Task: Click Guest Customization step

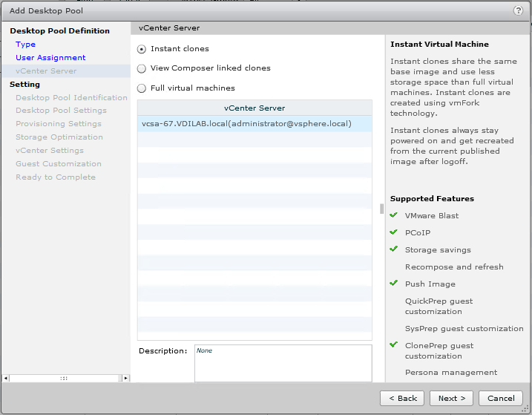Action: (x=59, y=163)
